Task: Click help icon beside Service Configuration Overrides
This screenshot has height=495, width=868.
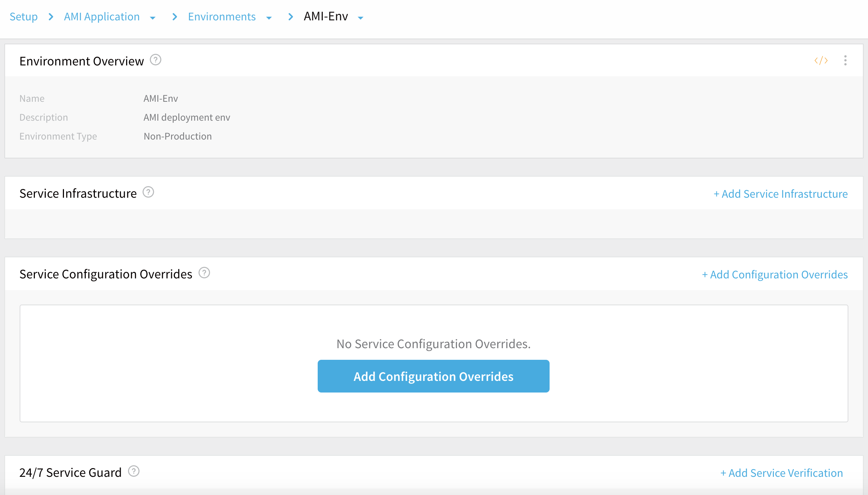Action: [204, 273]
